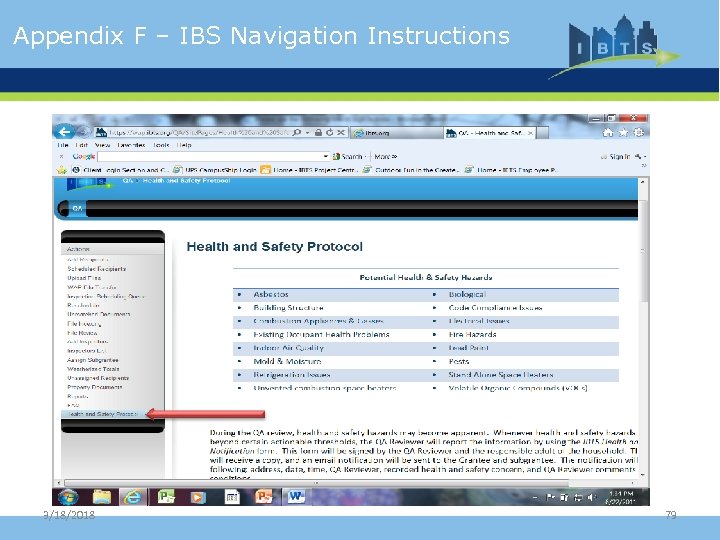Open Weatherized Totals in Actions menu
This screenshot has height=540, width=720.
pos(93,369)
